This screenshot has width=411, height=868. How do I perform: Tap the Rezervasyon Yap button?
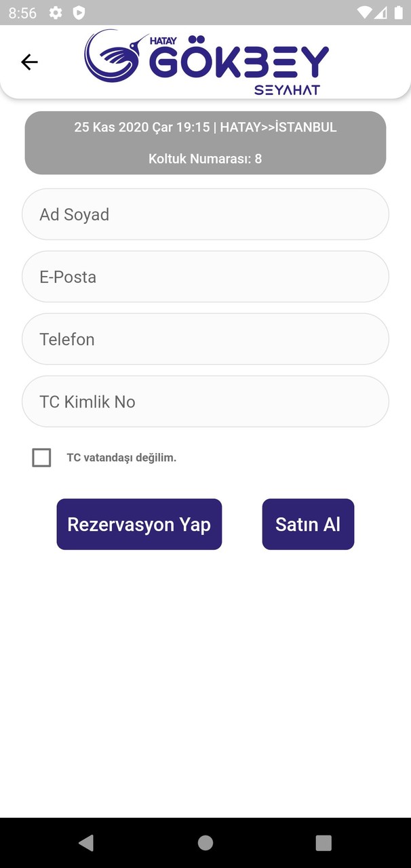[x=139, y=524]
